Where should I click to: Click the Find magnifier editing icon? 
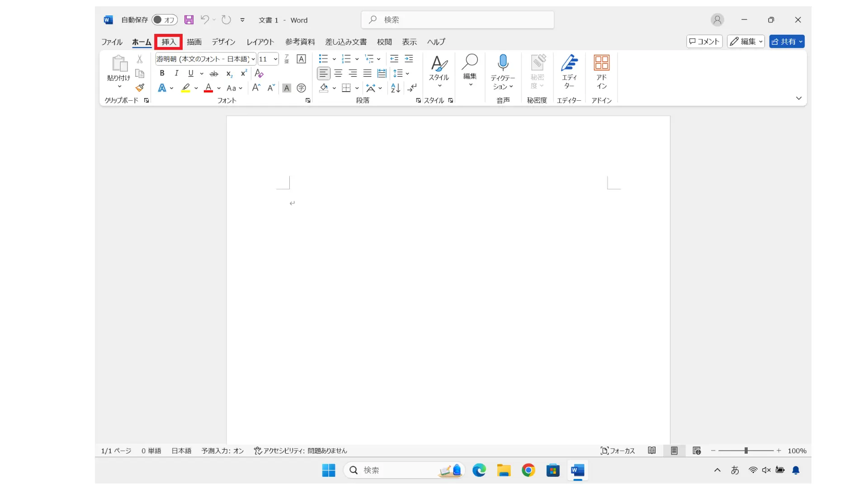tap(470, 62)
